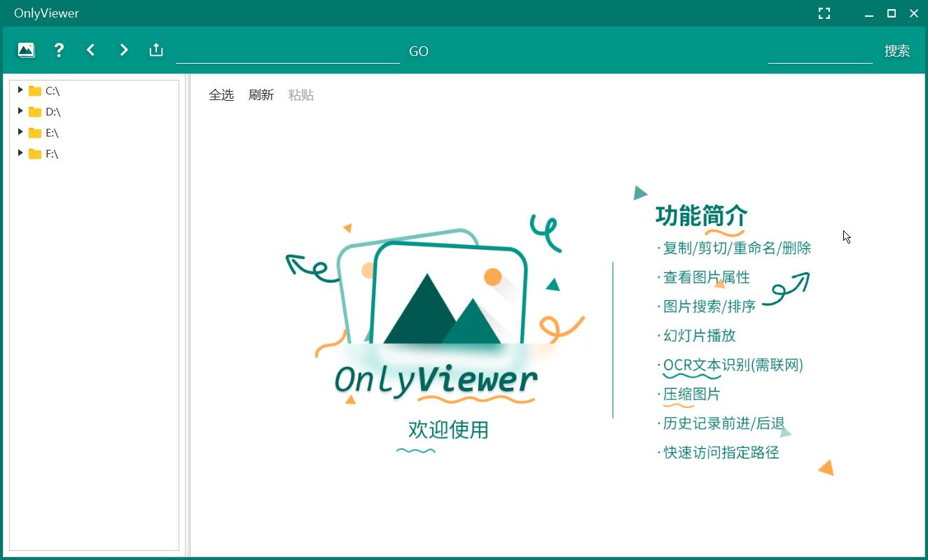Viewport: 928px width, 560px height.
Task: Select the F:\ drive label
Action: (52, 153)
